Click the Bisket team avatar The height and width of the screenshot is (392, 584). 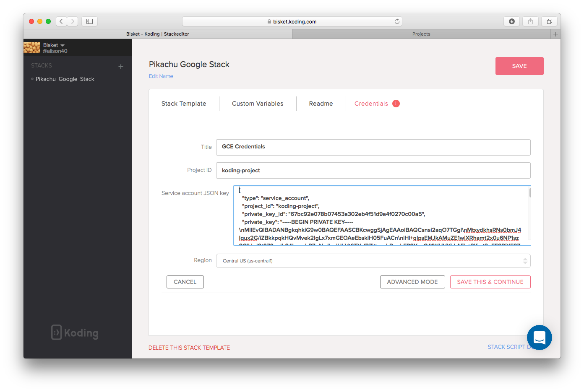(x=32, y=47)
